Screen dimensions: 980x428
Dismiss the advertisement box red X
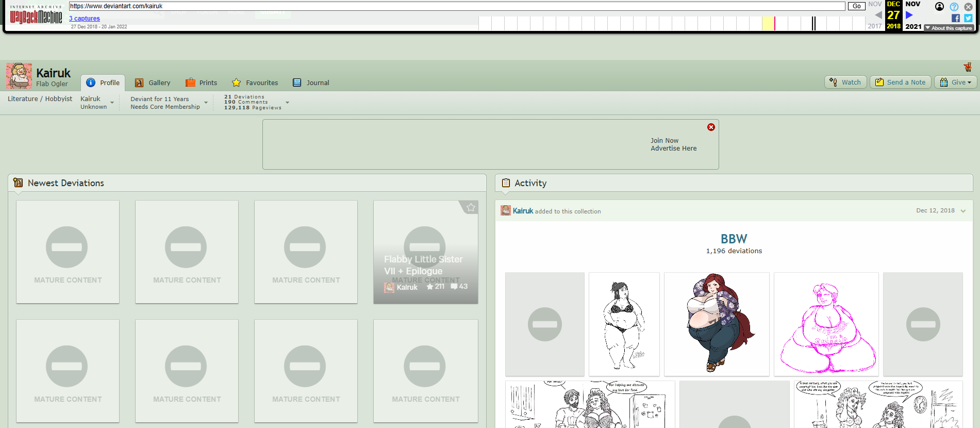(711, 127)
